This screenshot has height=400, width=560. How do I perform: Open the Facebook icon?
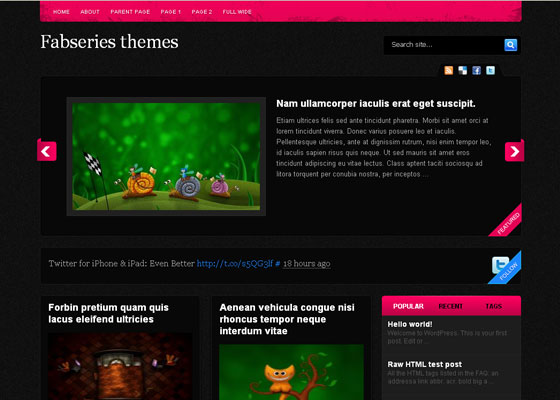point(476,70)
